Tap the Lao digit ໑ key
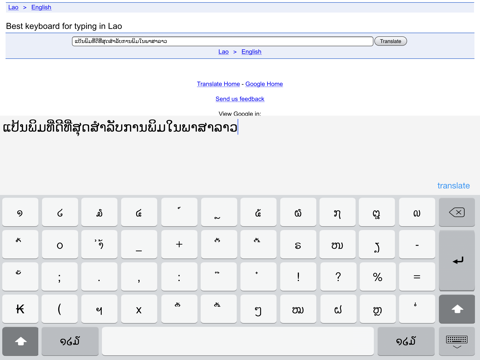This screenshot has height=360, width=480. coord(20,212)
